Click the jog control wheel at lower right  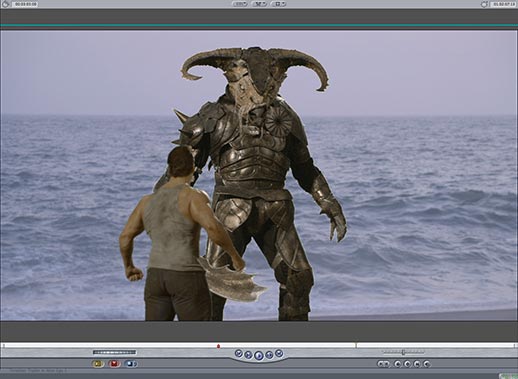[x=403, y=352]
